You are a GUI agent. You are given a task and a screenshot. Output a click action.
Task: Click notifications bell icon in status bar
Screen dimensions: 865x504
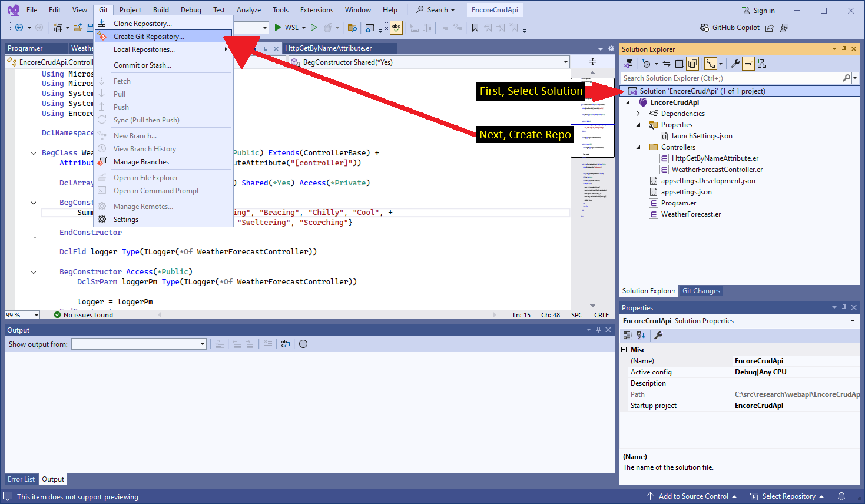coord(841,496)
